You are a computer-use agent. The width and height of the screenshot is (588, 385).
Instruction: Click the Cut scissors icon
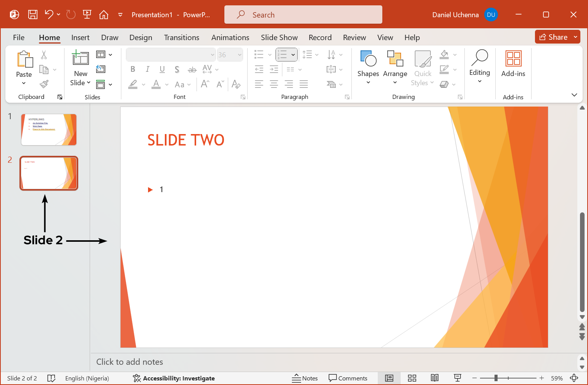coord(44,55)
